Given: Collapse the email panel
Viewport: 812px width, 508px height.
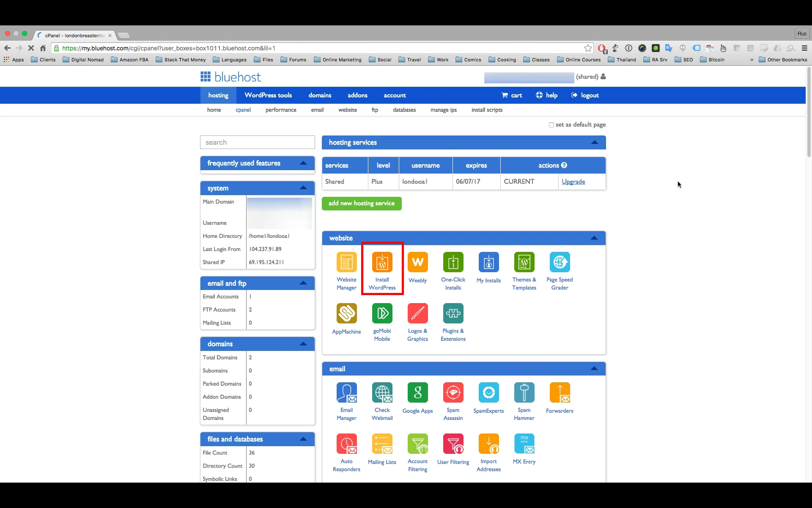Looking at the screenshot, I should (594, 368).
